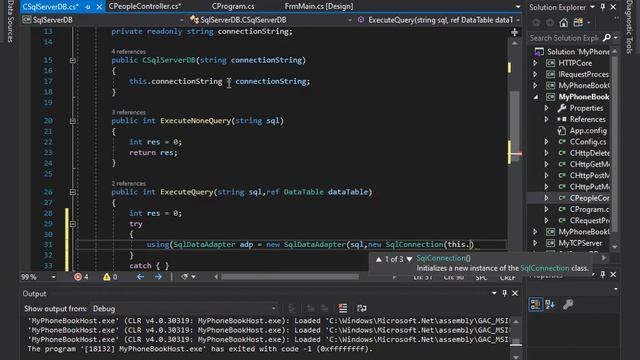
Task: Switch to the CProgram.cs tab
Action: 233,7
